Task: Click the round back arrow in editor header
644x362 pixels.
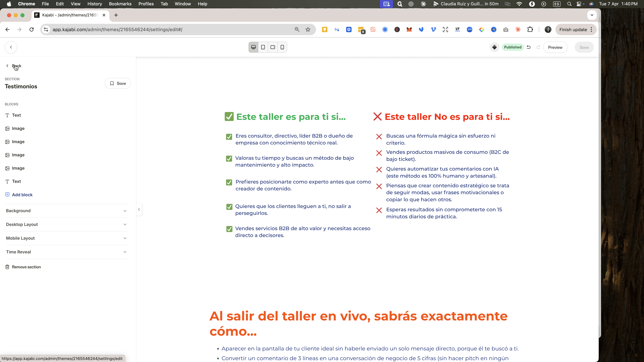Action: click(11, 47)
